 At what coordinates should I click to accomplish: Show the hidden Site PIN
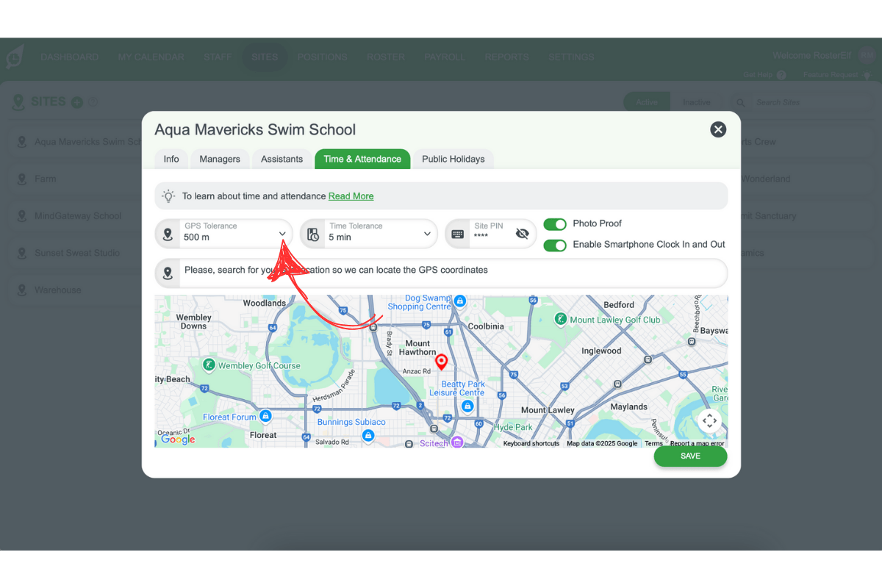(x=522, y=234)
